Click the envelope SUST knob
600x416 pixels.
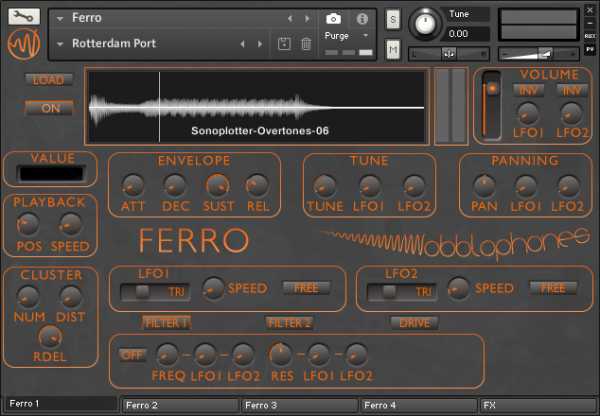coord(218,185)
